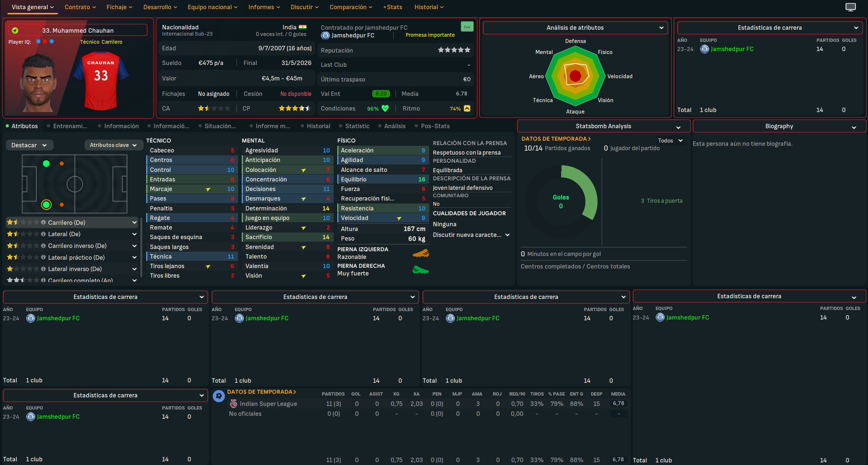Open the Datos de temporada link in Statsbomb panel
The image size is (868, 465).
pos(556,139)
